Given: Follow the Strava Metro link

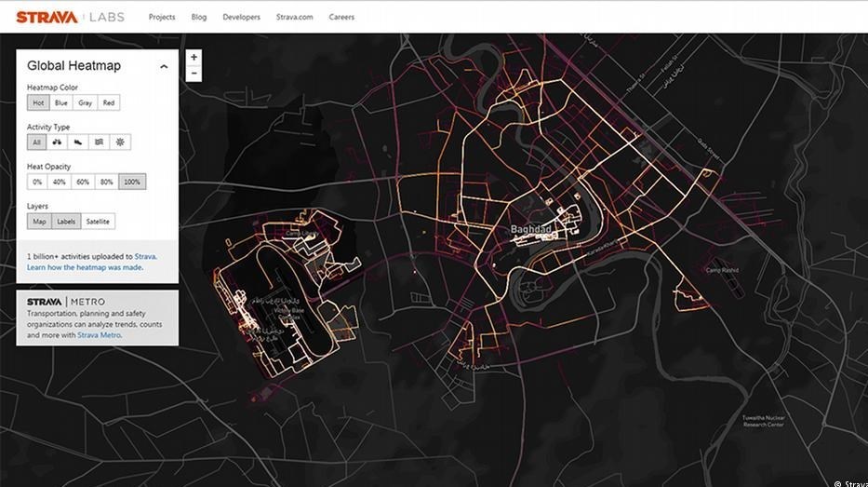Looking at the screenshot, I should [99, 335].
